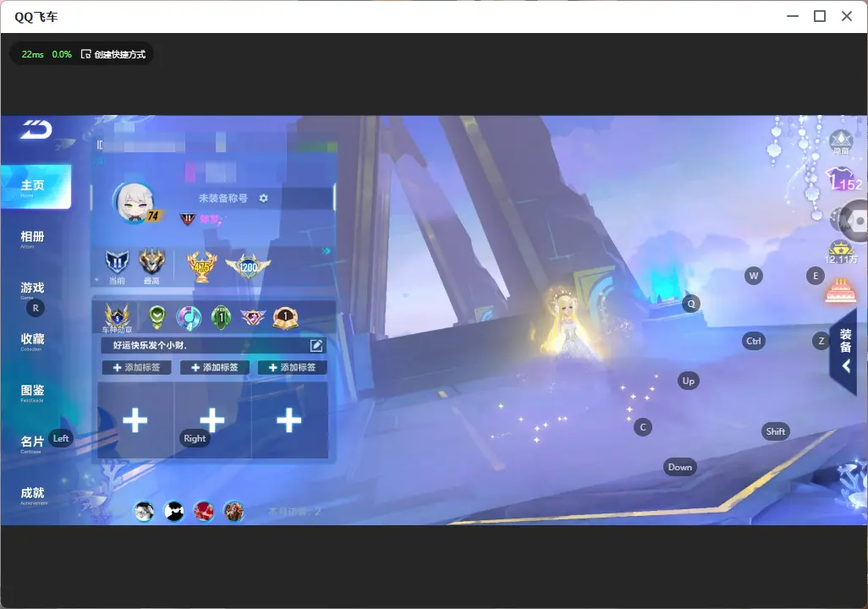Viewport: 868px width, 609px height.
Task: Open title settings gear next to 未装备称号
Action: click(x=263, y=198)
